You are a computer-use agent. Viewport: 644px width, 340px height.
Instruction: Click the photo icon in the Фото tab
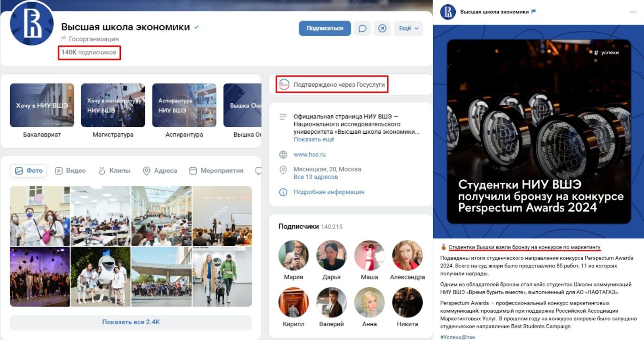tap(19, 171)
